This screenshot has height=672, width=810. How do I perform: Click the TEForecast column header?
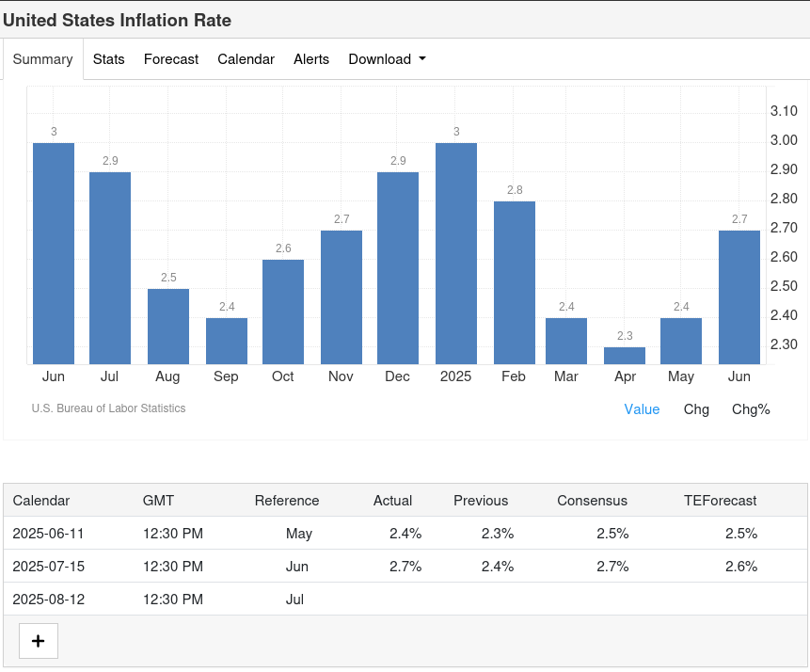click(x=720, y=501)
